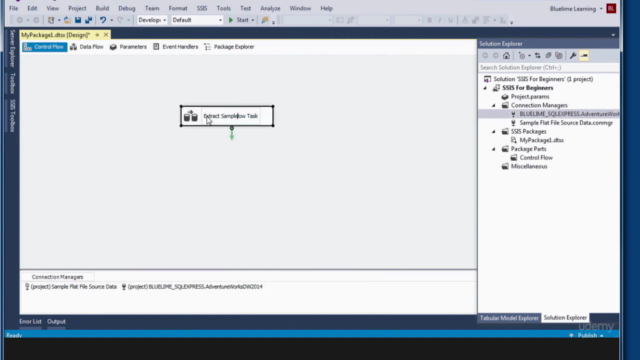Open the File menu
This screenshot has height=360, width=640.
tap(13, 8)
